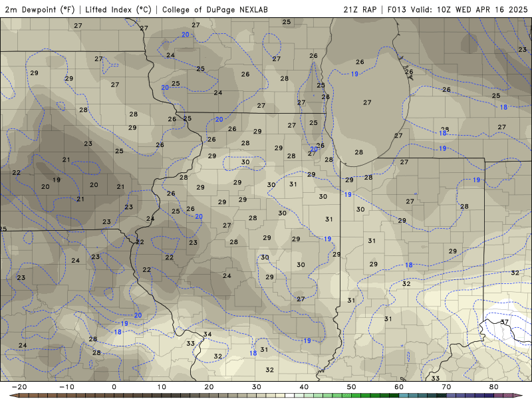Click the "50" color scale label
The image size is (532, 399).
click(352, 387)
